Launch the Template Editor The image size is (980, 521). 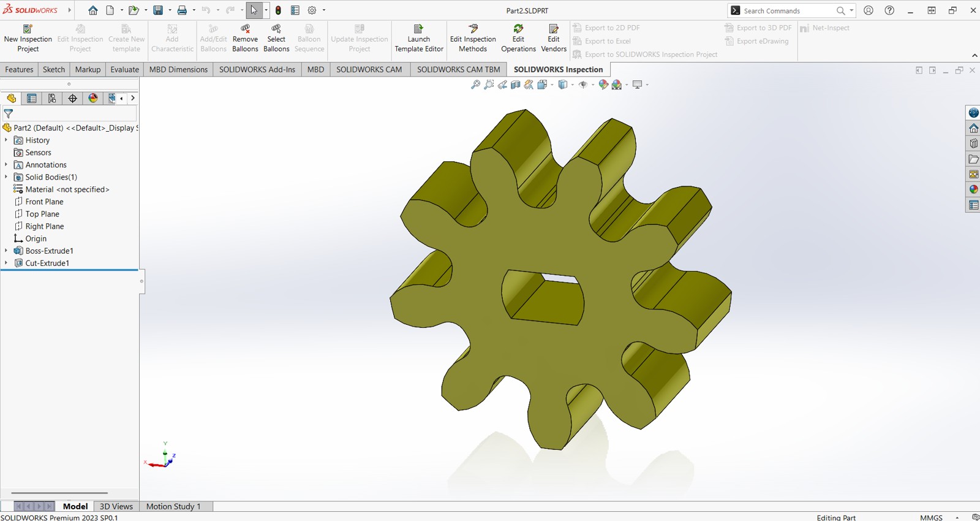pyautogui.click(x=419, y=39)
